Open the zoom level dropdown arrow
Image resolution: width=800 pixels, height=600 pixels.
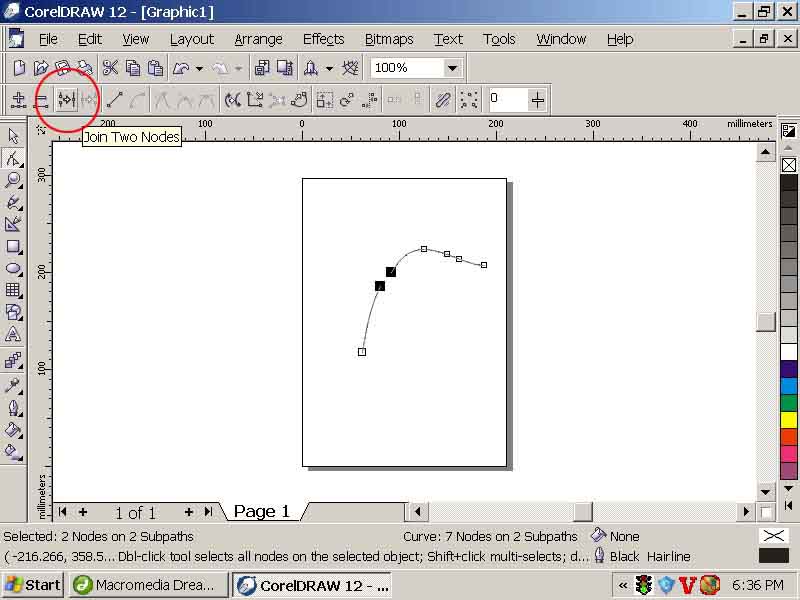(x=452, y=68)
